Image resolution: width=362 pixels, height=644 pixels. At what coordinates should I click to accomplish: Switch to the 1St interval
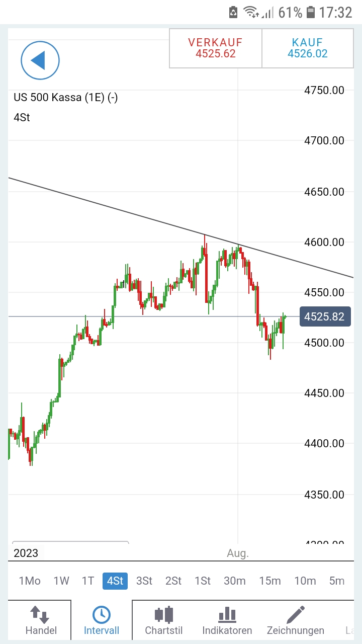203,581
